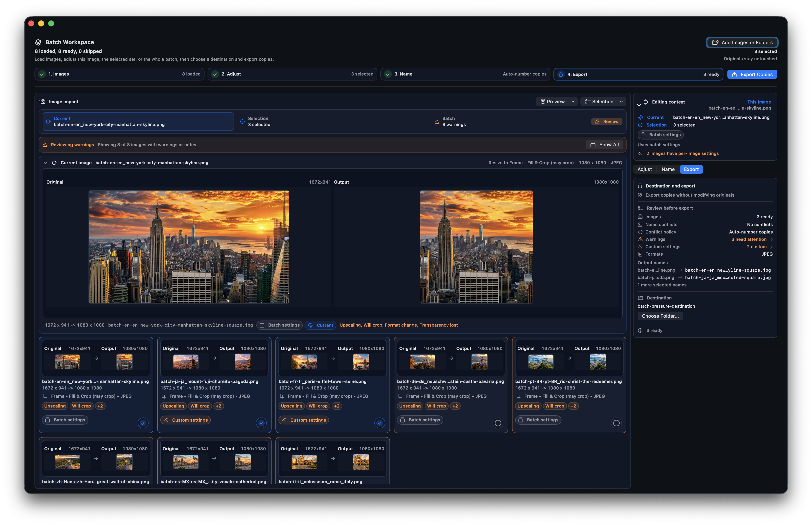
Task: Click Batch settings on the Rio card
Action: coord(538,420)
